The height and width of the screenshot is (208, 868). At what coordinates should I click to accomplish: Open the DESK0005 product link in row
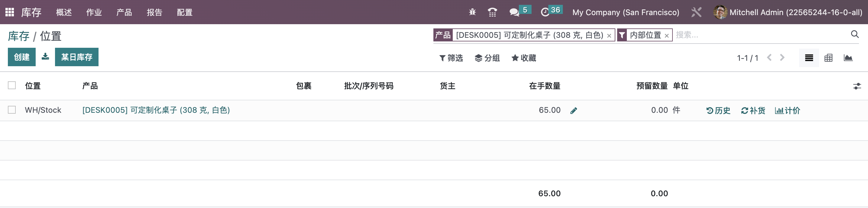(156, 110)
